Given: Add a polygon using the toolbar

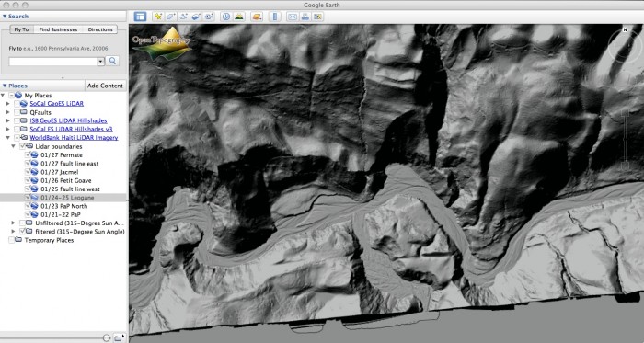Looking at the screenshot, I should 170,17.
